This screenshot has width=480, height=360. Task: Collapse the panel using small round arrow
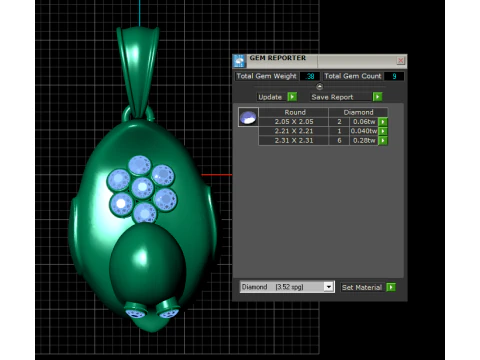coord(319,87)
